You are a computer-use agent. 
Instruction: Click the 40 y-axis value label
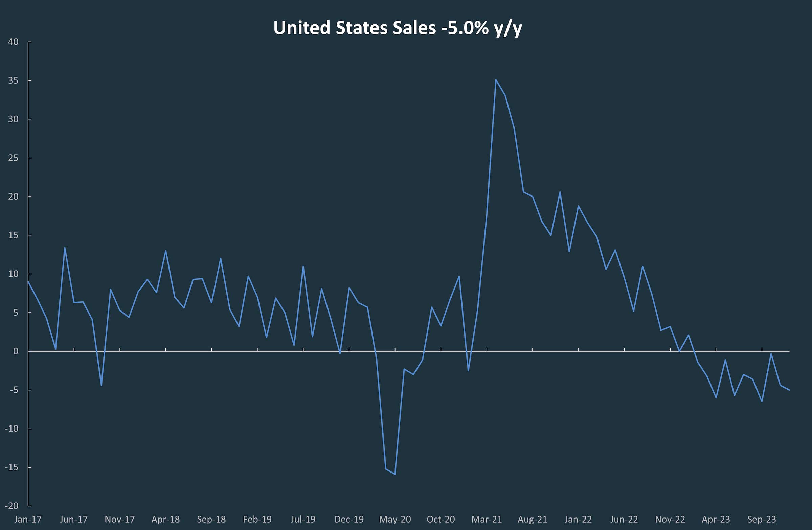point(13,42)
